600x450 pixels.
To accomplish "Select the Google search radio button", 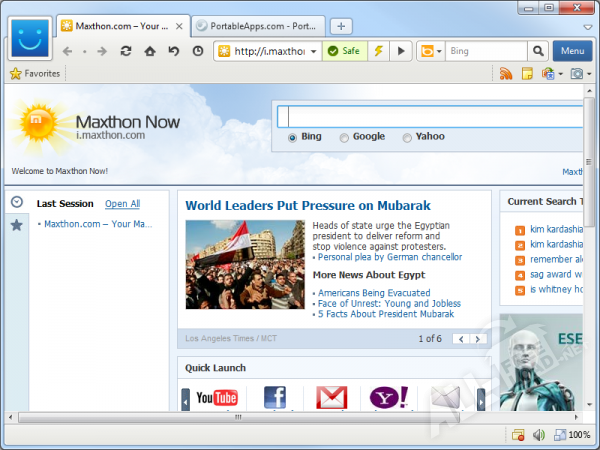I will [344, 138].
